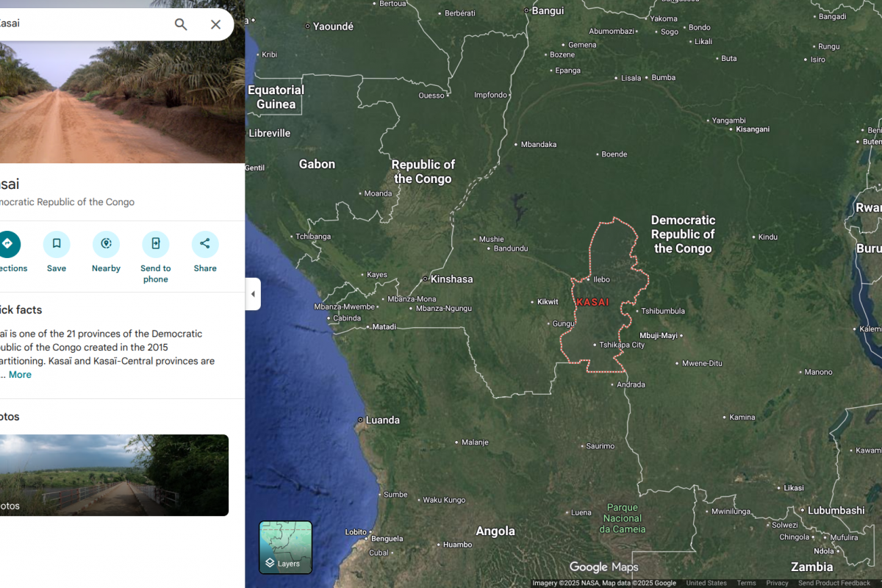The image size is (882, 588).
Task: Expand quick facts with More link
Action: 20,375
